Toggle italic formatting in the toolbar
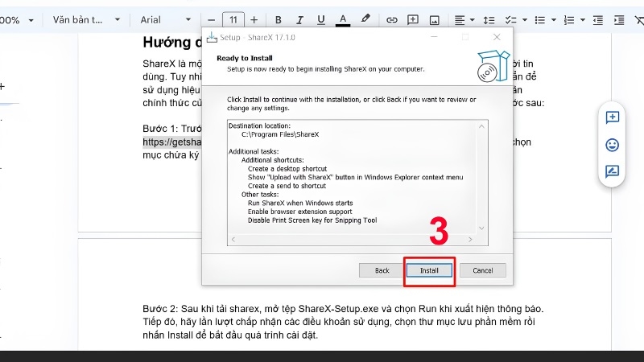 299,19
